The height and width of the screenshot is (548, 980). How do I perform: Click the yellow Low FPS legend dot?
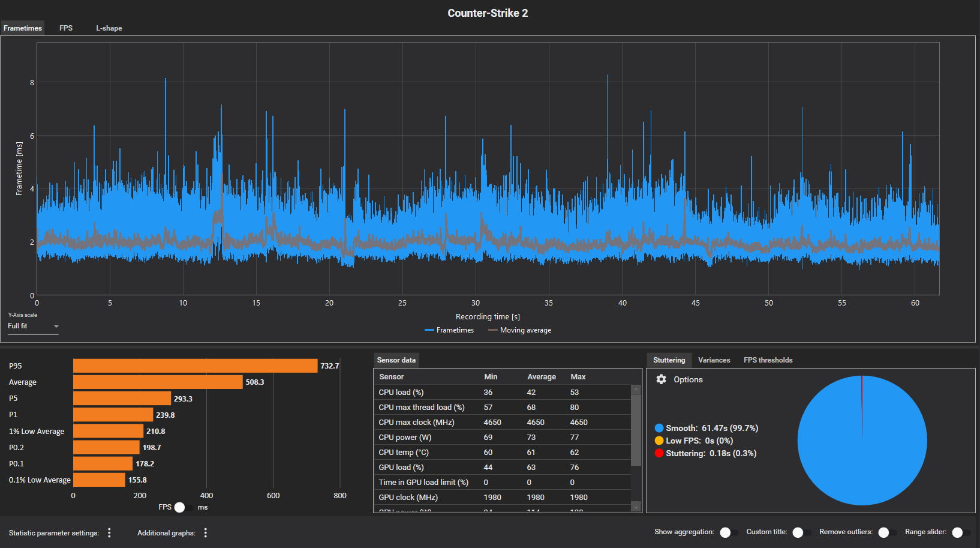(659, 441)
